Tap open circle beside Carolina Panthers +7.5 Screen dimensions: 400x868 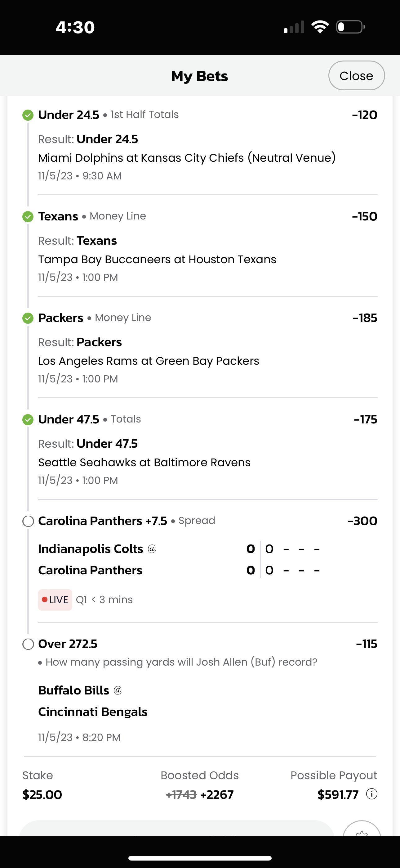click(28, 521)
